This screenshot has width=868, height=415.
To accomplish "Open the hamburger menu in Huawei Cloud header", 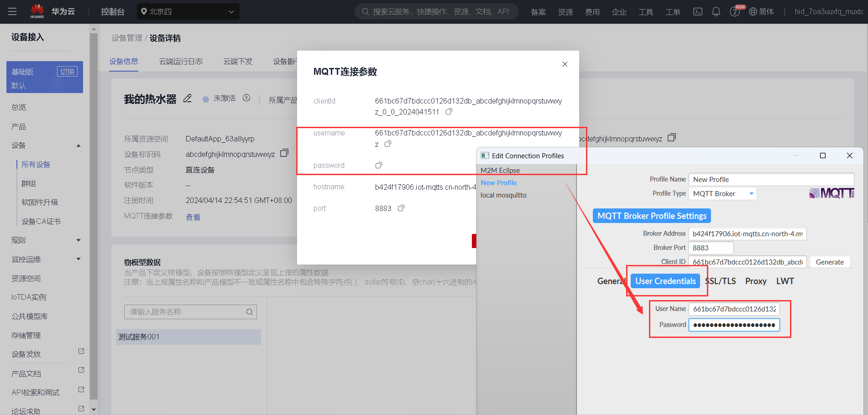I will (x=12, y=11).
